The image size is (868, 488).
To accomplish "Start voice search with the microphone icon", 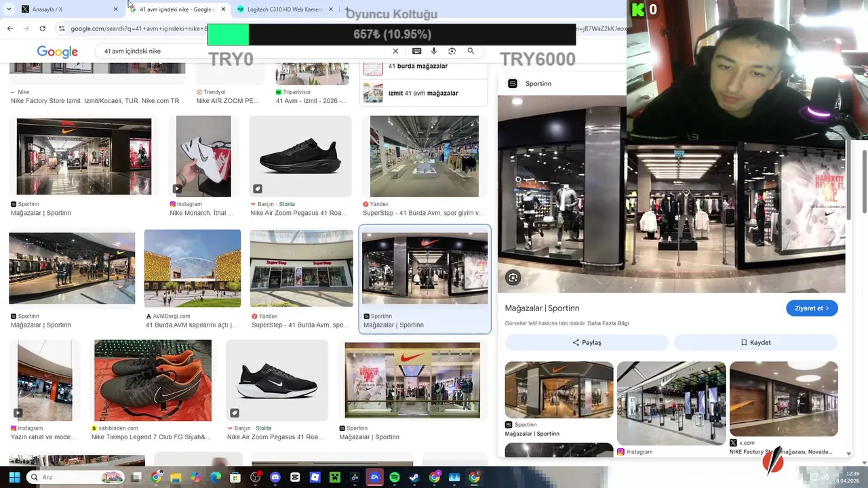I will (434, 51).
